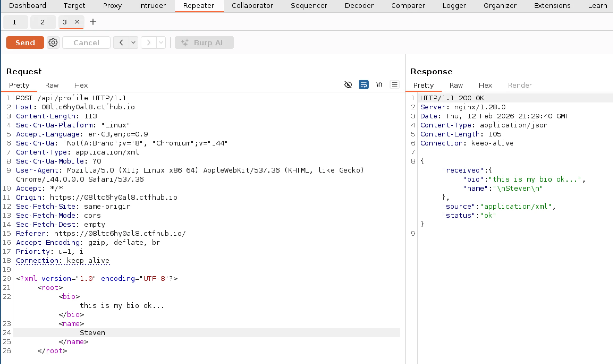Switch to the Decoder tool
The image size is (613, 364).
359,6
